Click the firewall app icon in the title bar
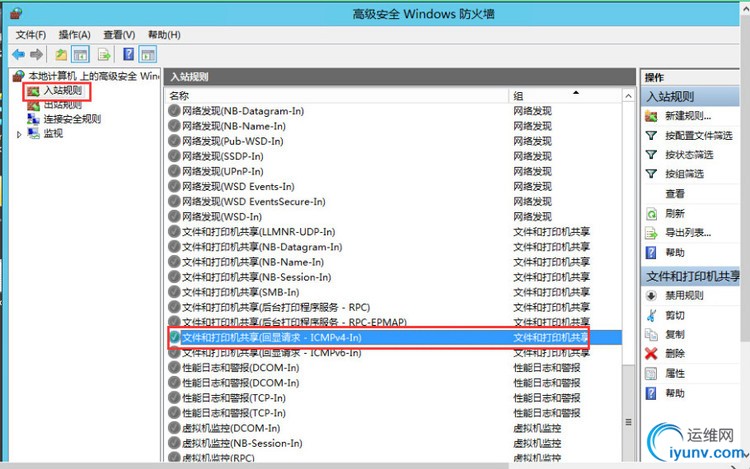 (x=16, y=13)
